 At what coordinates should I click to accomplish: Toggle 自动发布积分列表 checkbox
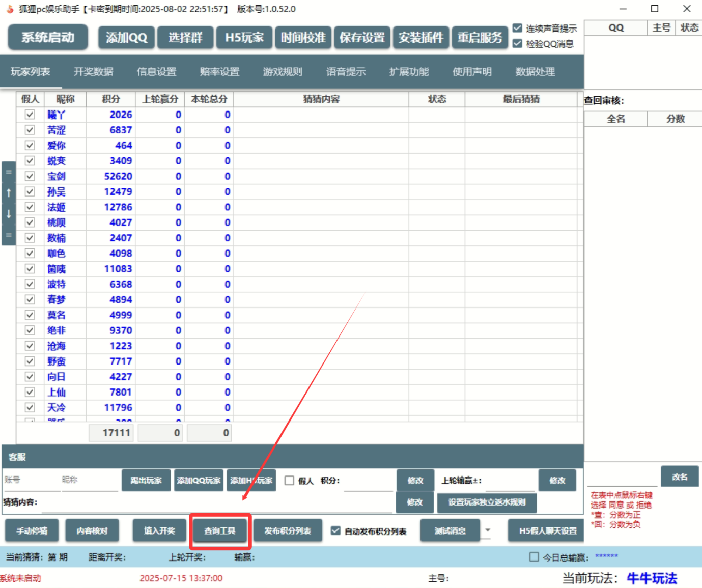pos(335,530)
